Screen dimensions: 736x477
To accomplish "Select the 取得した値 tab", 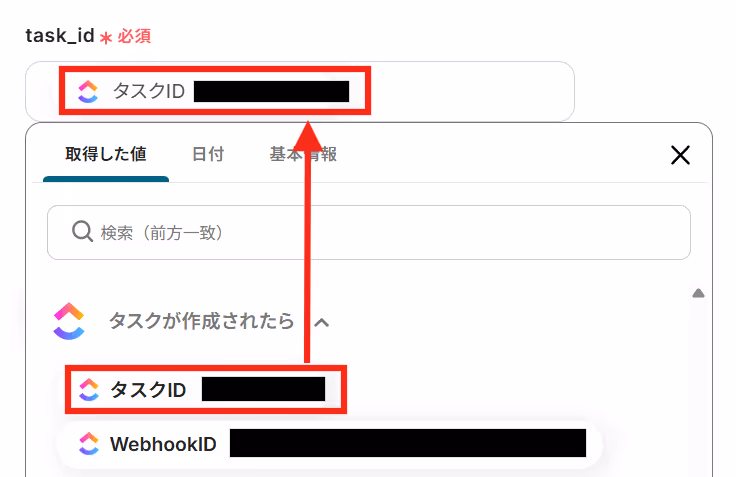I will point(106,154).
